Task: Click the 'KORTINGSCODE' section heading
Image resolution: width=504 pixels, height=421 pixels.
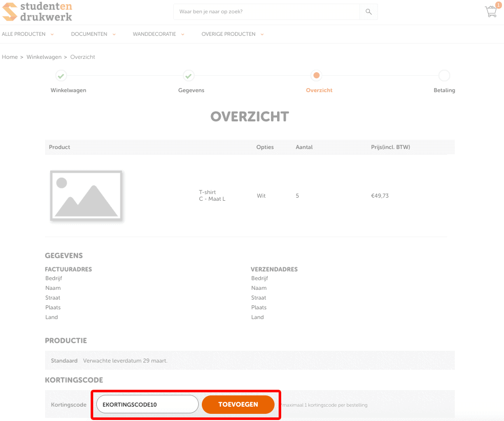Action: point(74,380)
